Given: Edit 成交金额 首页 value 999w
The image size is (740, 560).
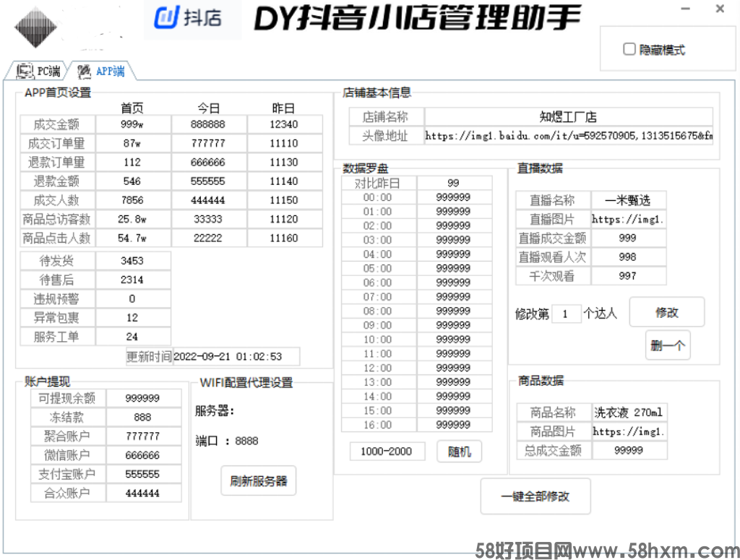Looking at the screenshot, I should 133,124.
